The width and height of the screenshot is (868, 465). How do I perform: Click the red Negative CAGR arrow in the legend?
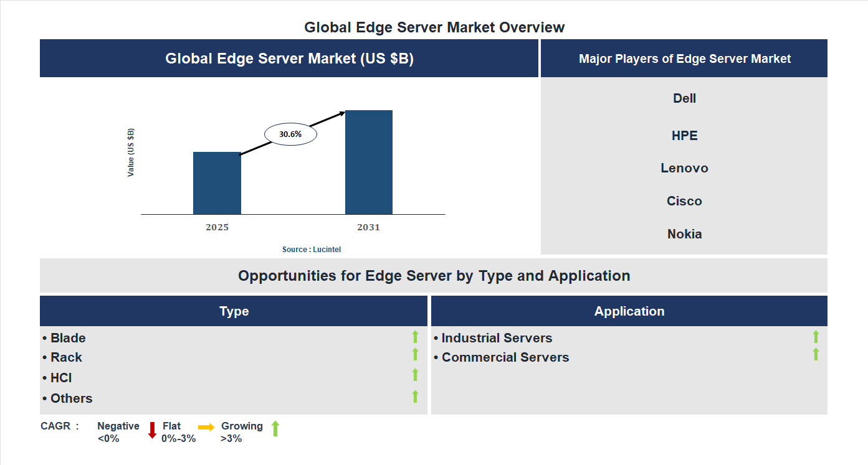point(152,431)
